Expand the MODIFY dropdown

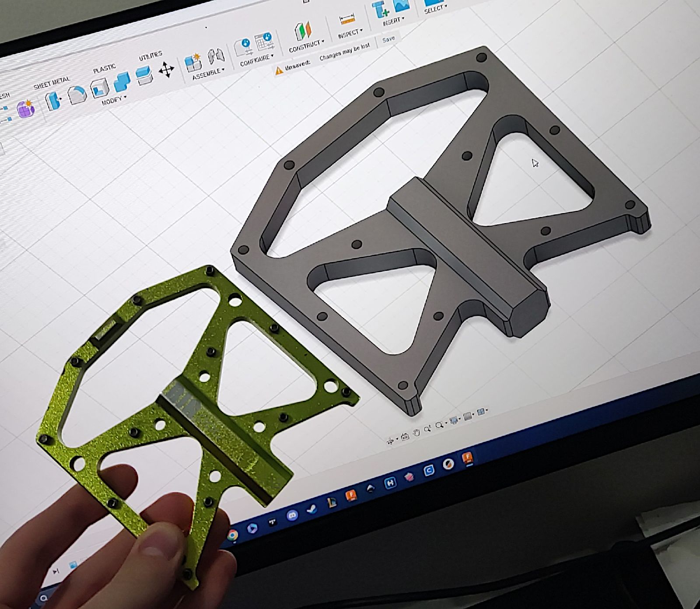[113, 100]
